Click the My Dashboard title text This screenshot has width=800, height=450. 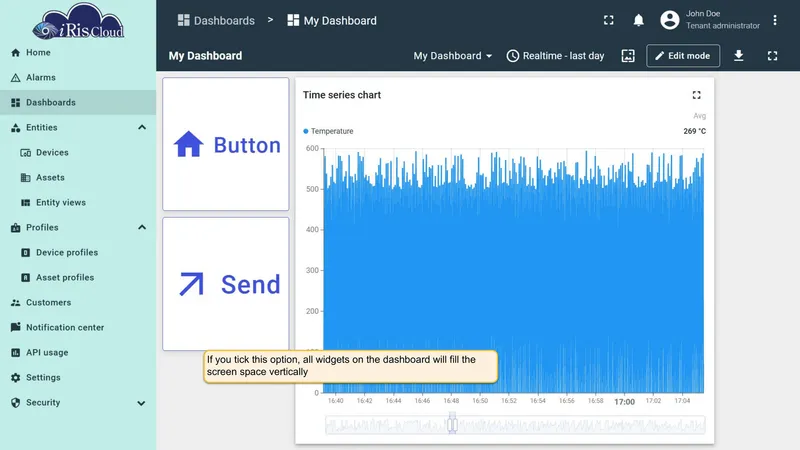click(206, 56)
